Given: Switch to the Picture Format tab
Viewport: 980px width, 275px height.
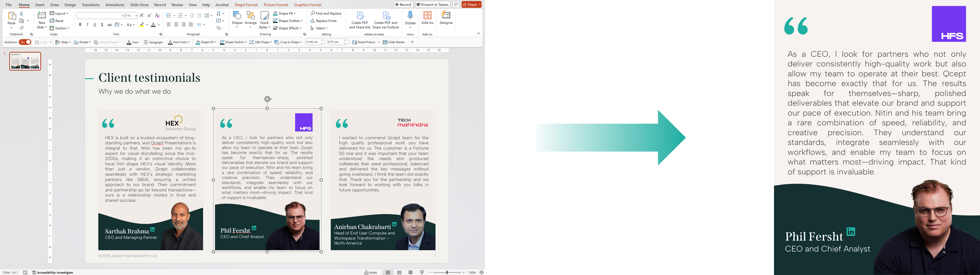Looking at the screenshot, I should tap(276, 5).
